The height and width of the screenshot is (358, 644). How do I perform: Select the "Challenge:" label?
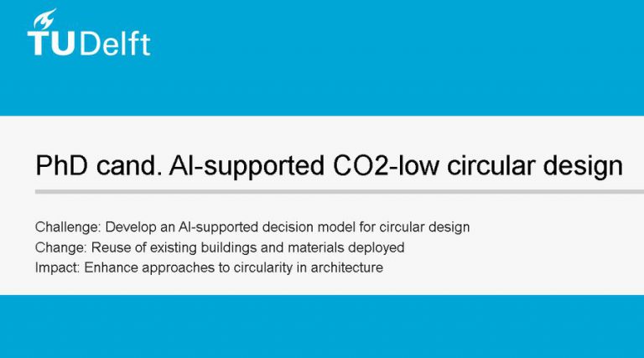tap(68, 227)
